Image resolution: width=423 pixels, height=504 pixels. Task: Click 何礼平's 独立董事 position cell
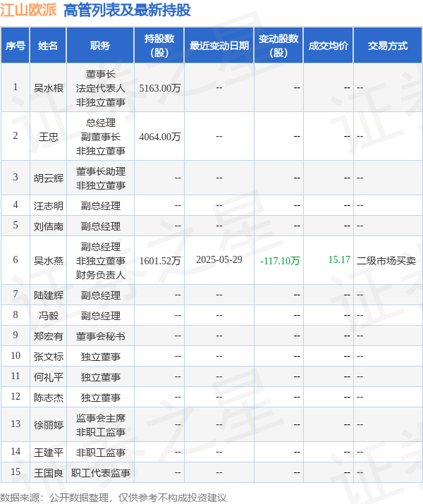(x=100, y=377)
